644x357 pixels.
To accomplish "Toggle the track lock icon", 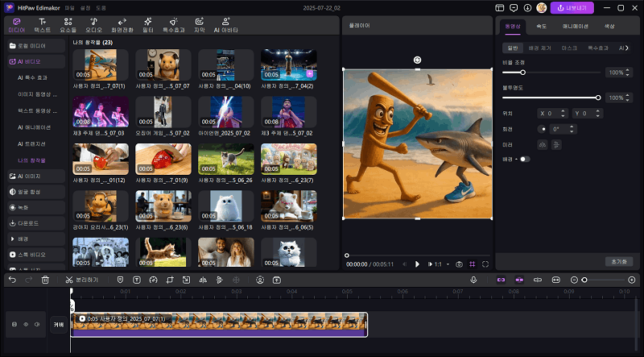I will pos(14,325).
